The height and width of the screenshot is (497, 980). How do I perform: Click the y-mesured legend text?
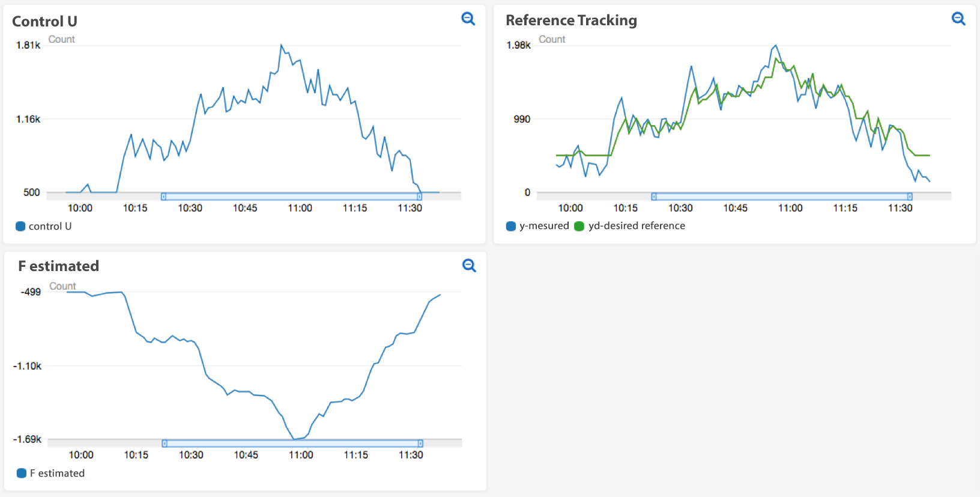544,225
